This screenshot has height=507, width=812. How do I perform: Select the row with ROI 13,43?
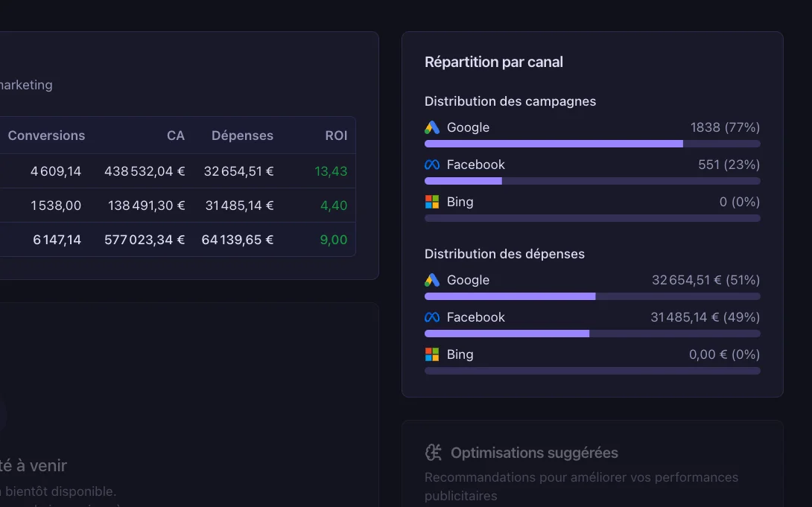pyautogui.click(x=177, y=171)
